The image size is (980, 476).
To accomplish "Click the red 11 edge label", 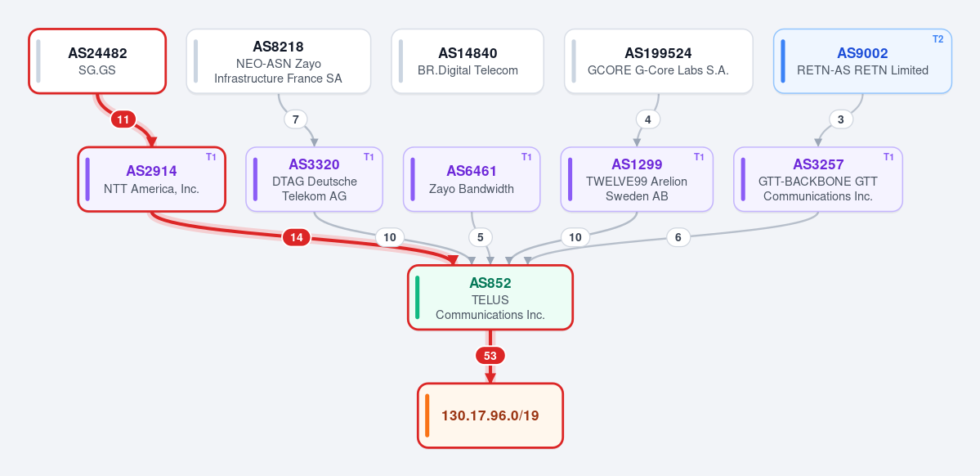I will [x=123, y=119].
